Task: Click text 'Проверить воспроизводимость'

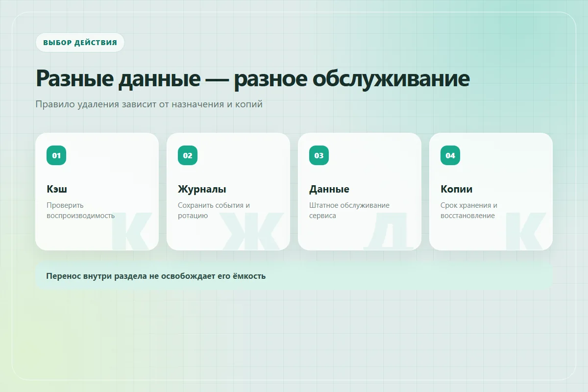Action: click(x=81, y=210)
